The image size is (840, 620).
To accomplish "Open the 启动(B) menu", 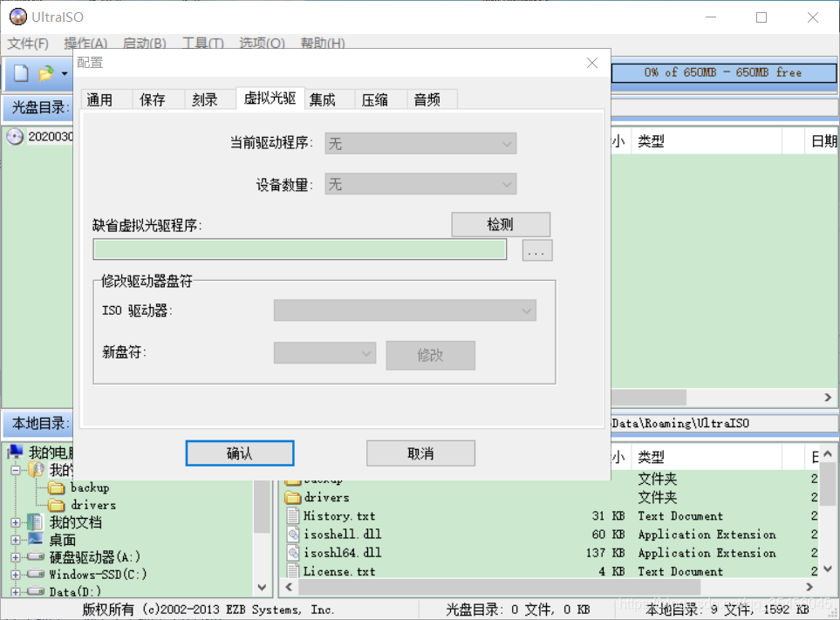I will (x=145, y=44).
